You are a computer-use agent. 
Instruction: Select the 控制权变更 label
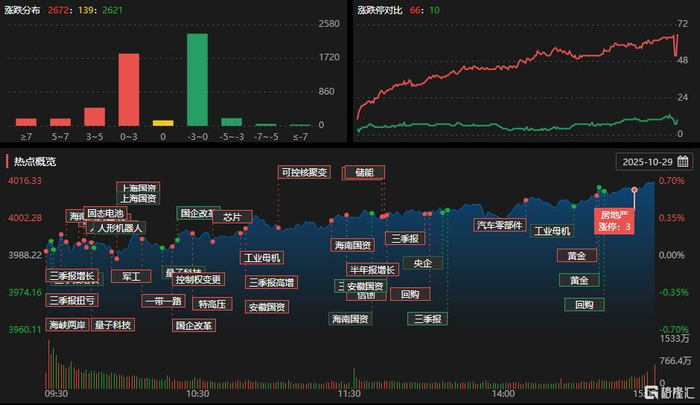pos(198,280)
